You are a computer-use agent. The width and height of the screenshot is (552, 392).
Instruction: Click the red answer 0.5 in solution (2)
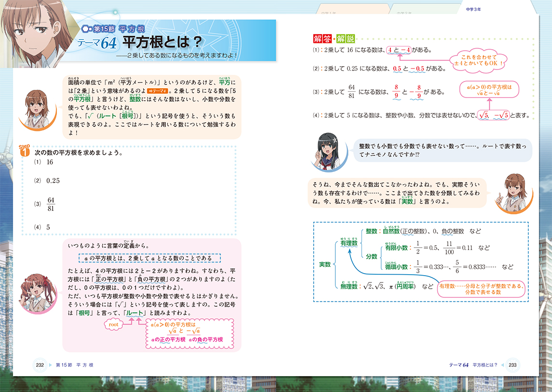point(397,69)
